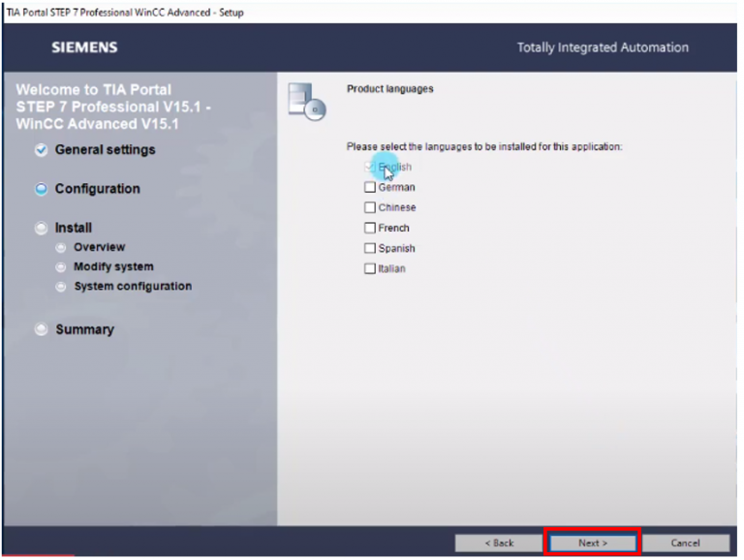Select the Configuration step label
Image resolution: width=744 pixels, height=560 pixels.
tap(97, 190)
